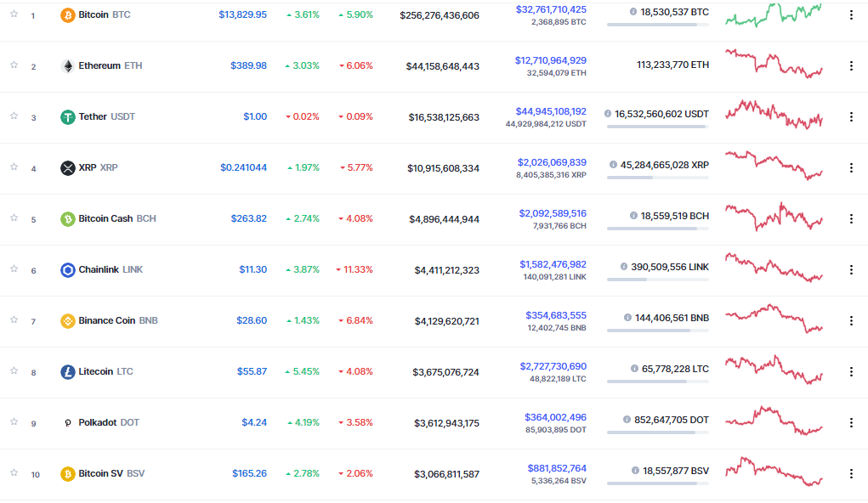Click the Bitcoin SV price $165.26

tap(249, 473)
